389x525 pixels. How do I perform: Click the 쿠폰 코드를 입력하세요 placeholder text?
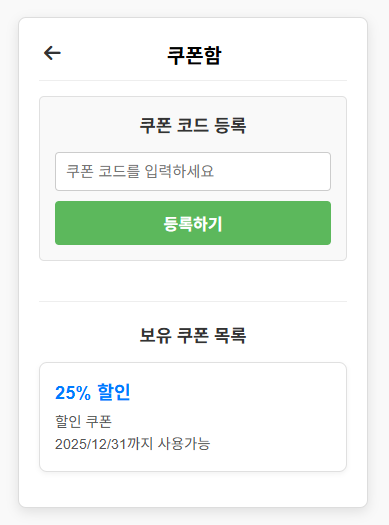point(140,171)
